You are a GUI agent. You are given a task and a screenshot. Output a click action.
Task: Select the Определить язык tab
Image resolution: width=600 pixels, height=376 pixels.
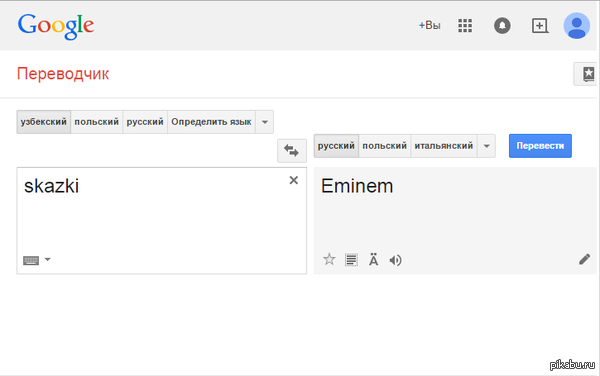(211, 122)
